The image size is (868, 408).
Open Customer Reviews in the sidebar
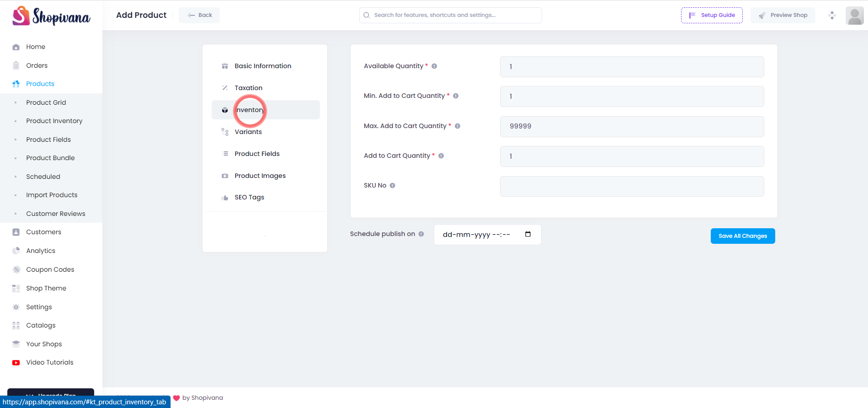(x=56, y=214)
